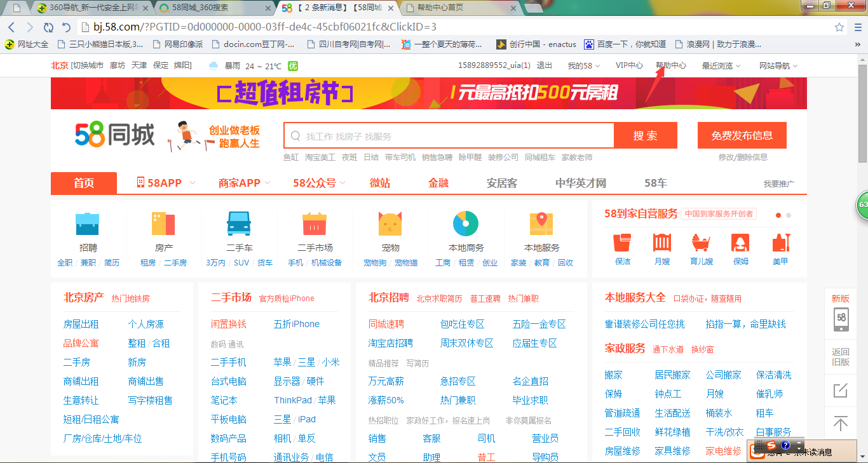
Task: Select 安居客 in the navigation bar
Action: [502, 183]
